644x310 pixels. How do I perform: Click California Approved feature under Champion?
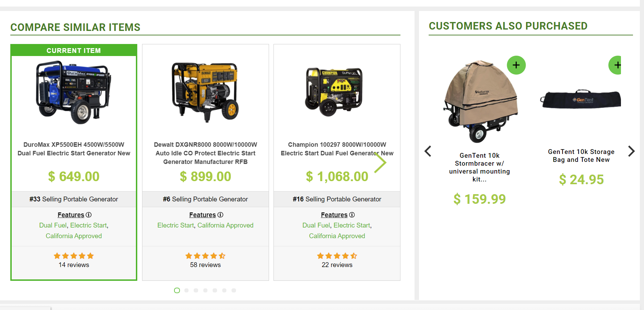coord(337,236)
